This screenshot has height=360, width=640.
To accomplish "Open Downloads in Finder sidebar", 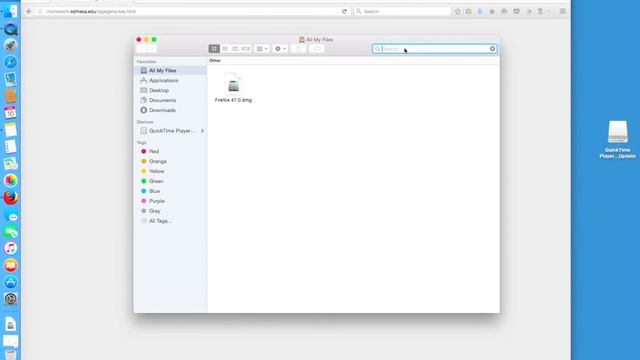I will [170, 110].
